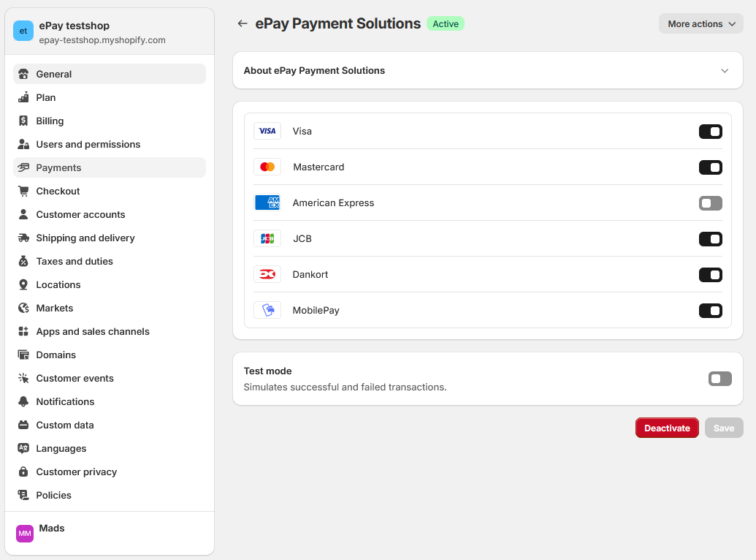Click the American Express card icon

point(267,202)
